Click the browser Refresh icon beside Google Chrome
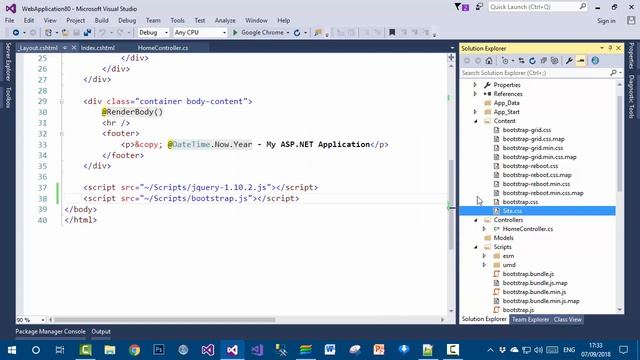Image resolution: width=640 pixels, height=360 pixels. point(297,33)
